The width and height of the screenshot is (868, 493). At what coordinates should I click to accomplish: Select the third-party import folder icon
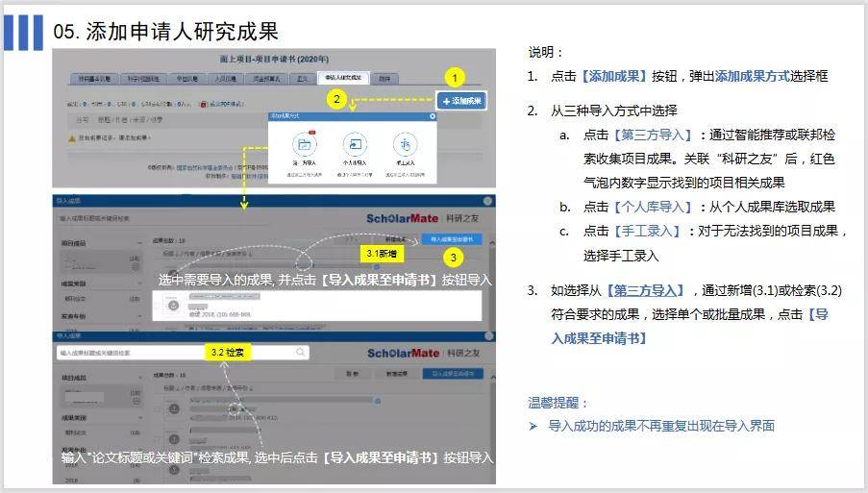pos(304,145)
